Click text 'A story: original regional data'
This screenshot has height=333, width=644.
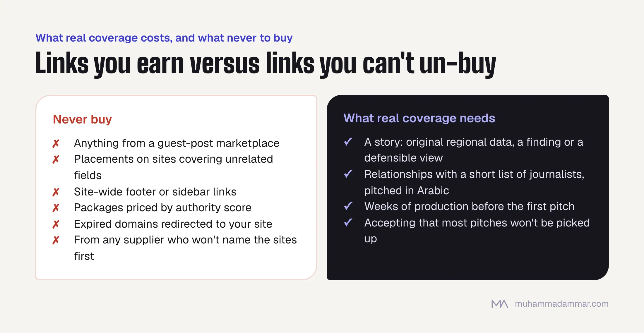439,142
